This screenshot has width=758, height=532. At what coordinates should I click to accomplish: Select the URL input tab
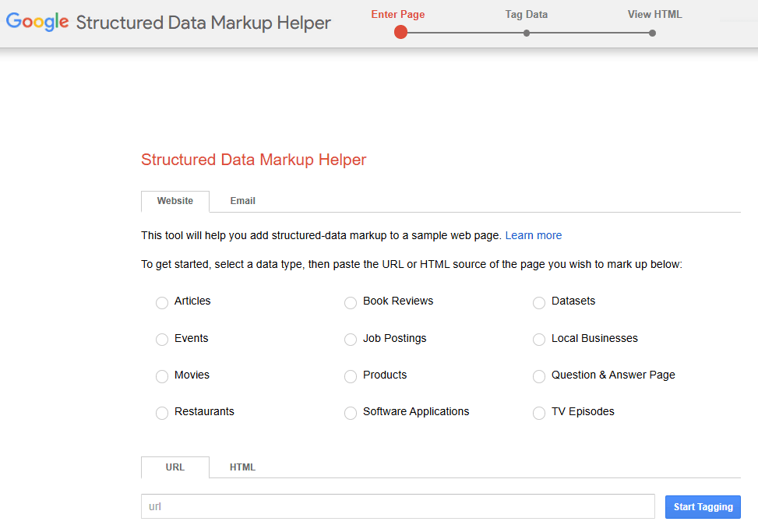tap(175, 467)
